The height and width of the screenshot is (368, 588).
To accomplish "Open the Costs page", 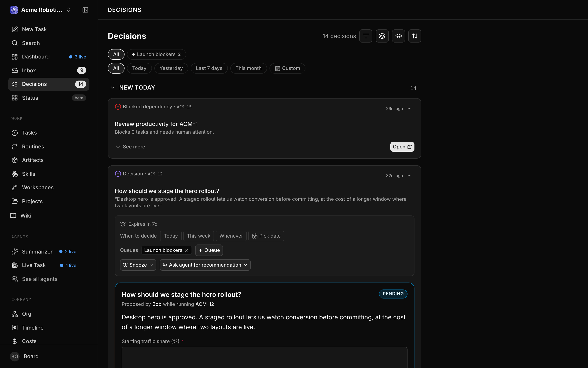I will 49,341.
